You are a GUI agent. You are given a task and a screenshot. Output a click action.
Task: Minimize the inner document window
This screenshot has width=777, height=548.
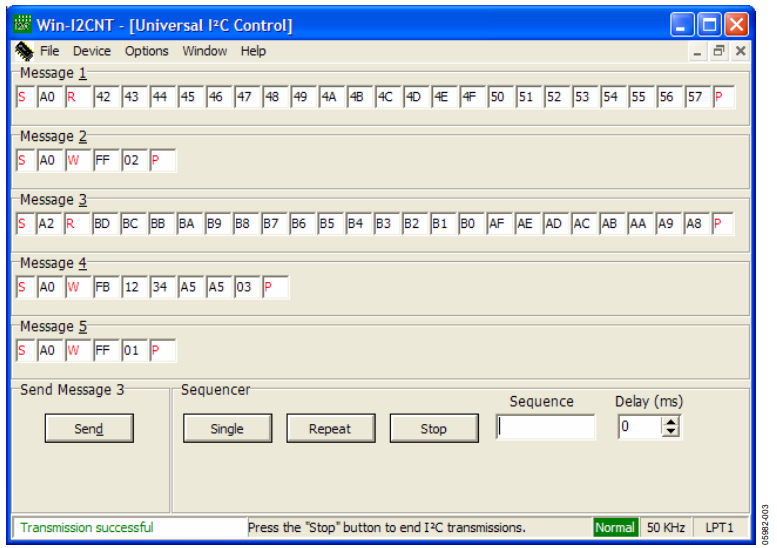click(x=700, y=51)
